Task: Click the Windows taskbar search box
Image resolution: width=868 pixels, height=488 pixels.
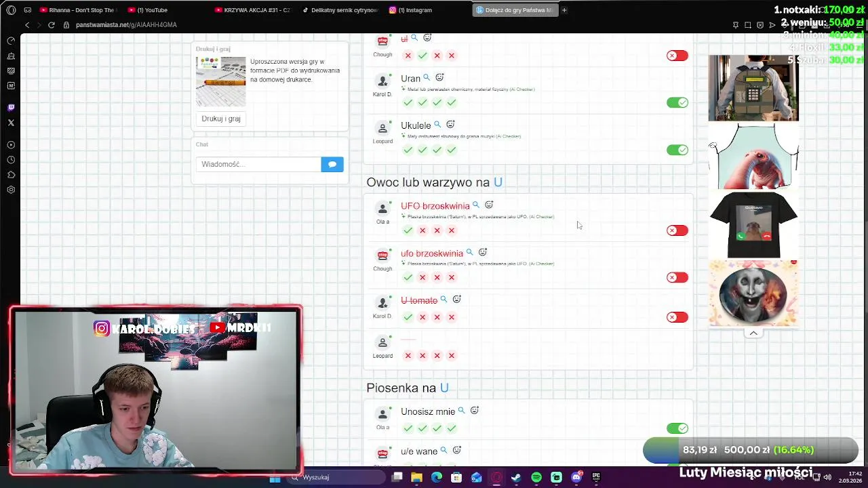Action: 334,478
